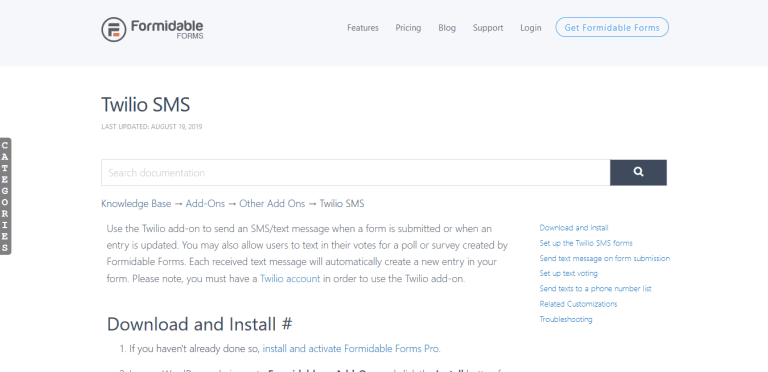This screenshot has height=372, width=768.
Task: Click the magnifier search button
Action: coord(638,172)
